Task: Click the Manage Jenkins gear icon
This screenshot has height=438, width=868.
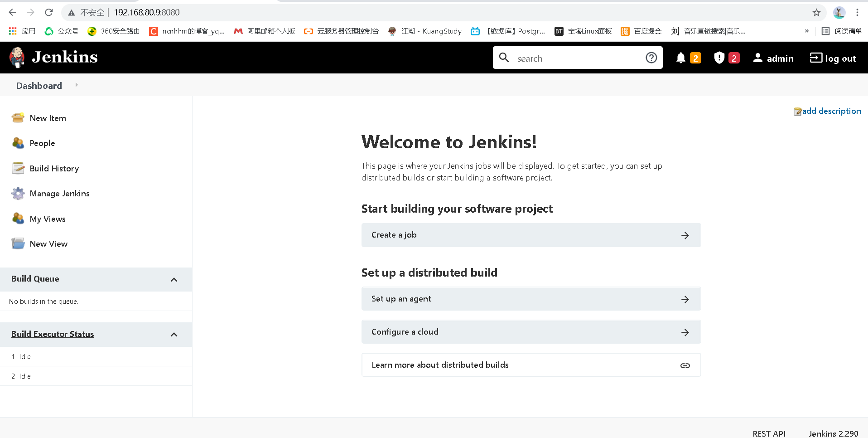Action: 18,193
